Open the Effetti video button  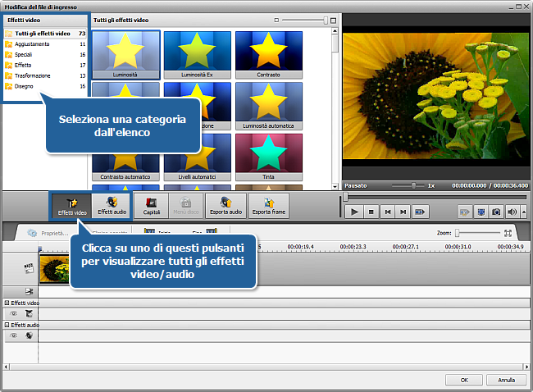click(x=72, y=207)
